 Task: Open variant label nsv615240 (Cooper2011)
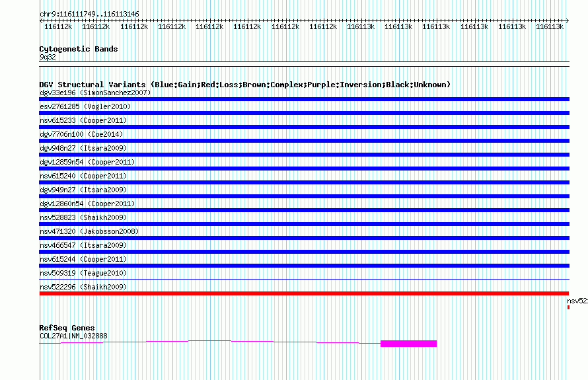83,176
